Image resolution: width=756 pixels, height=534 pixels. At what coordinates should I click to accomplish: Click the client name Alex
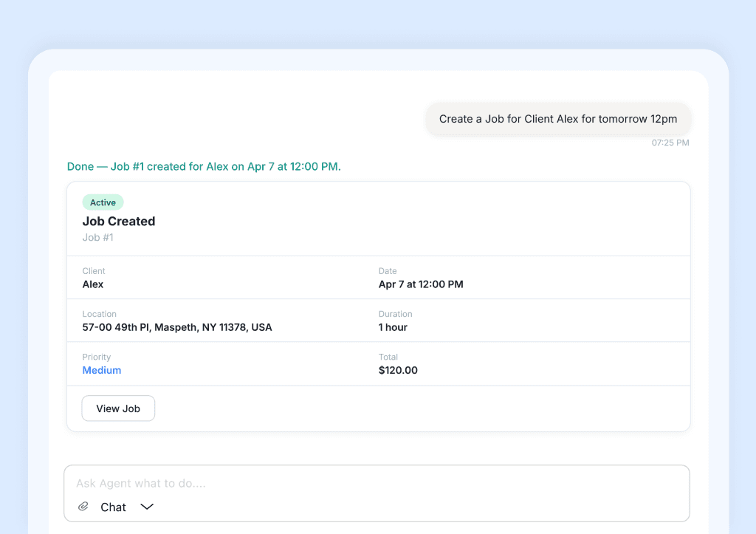click(x=92, y=284)
